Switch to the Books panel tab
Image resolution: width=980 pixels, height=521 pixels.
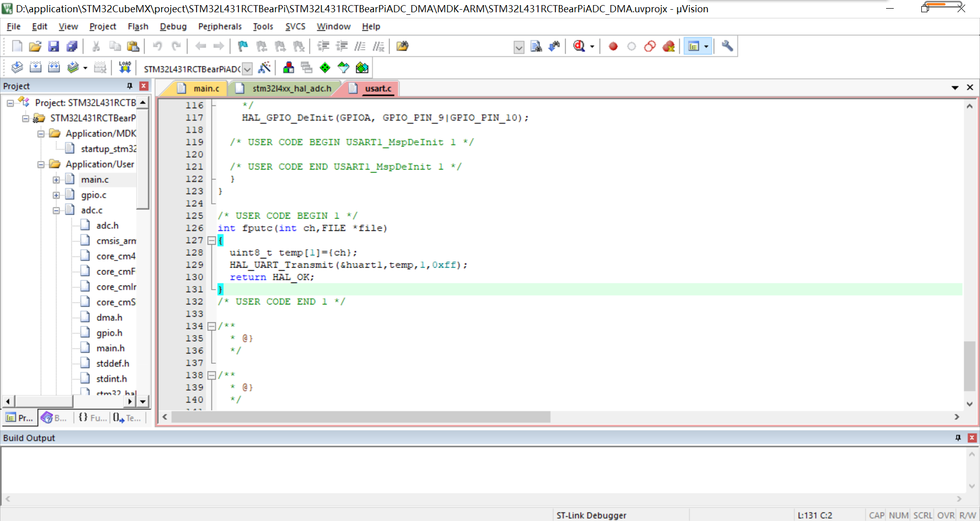coord(54,418)
